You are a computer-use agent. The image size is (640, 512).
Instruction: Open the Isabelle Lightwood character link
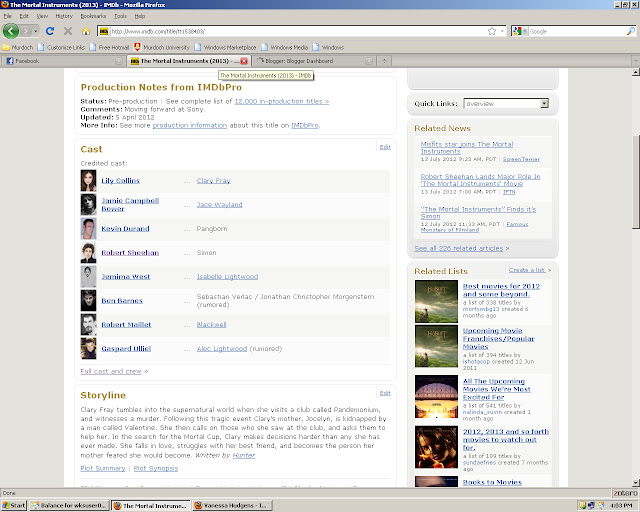click(x=227, y=276)
